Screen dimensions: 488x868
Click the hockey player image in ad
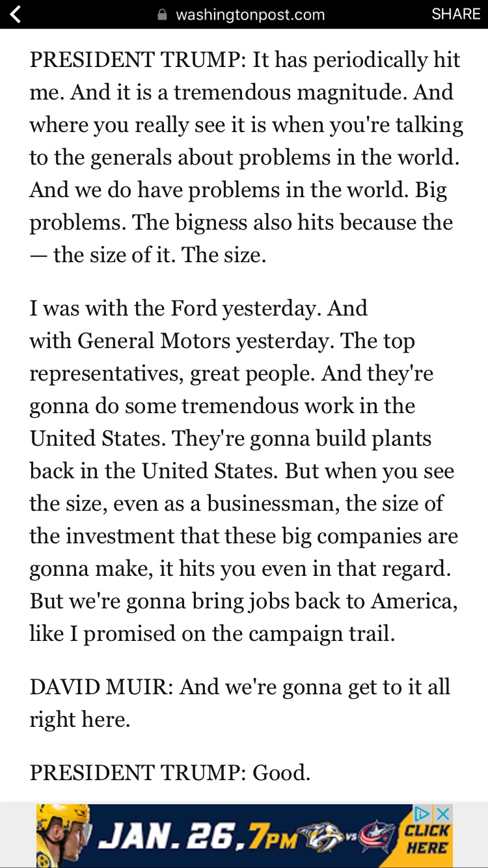pyautogui.click(x=62, y=835)
